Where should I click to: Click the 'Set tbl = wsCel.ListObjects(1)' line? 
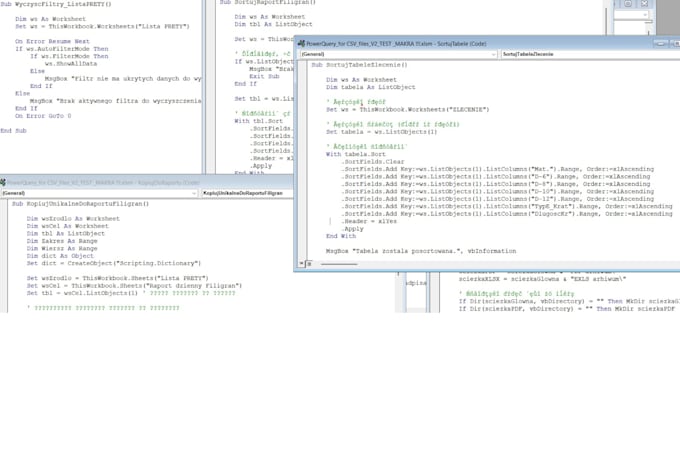[x=82, y=293]
